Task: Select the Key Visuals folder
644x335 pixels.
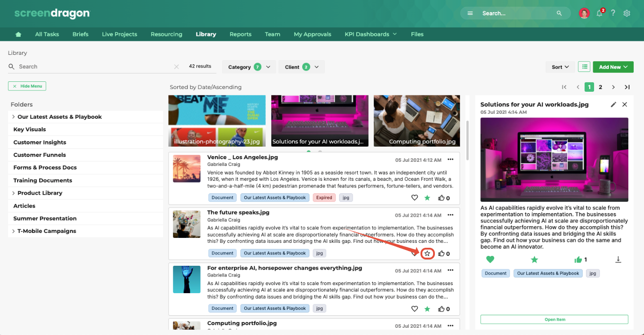Action: tap(85, 130)
